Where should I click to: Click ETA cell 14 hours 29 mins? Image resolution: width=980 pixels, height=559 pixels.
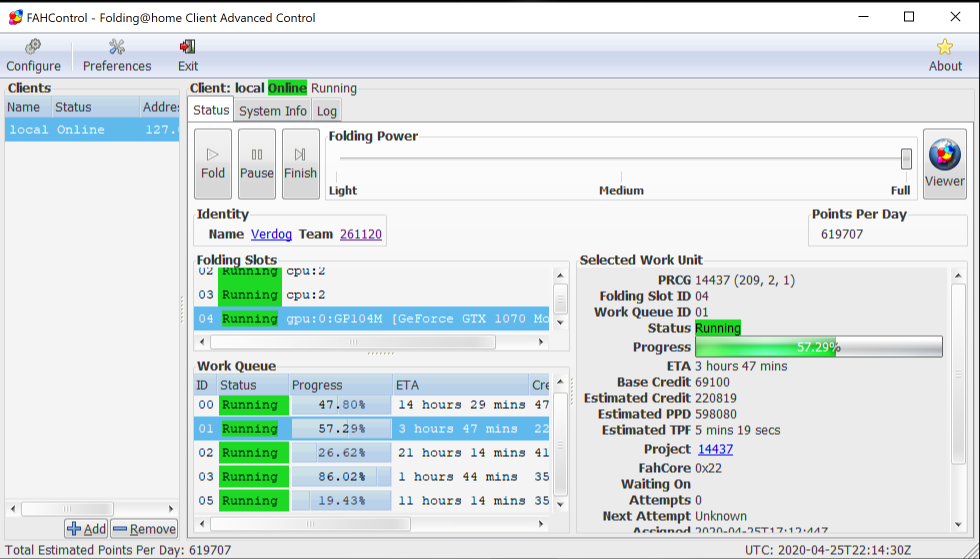point(461,404)
